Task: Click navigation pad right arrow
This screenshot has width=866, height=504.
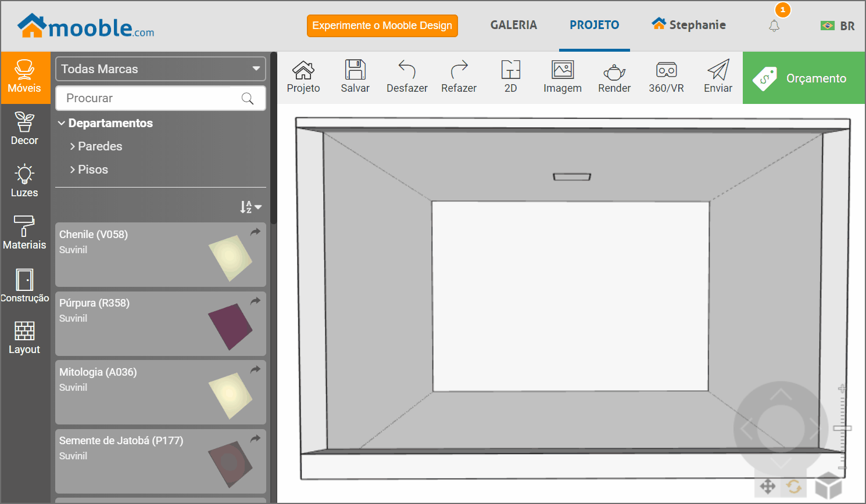Action: point(815,429)
